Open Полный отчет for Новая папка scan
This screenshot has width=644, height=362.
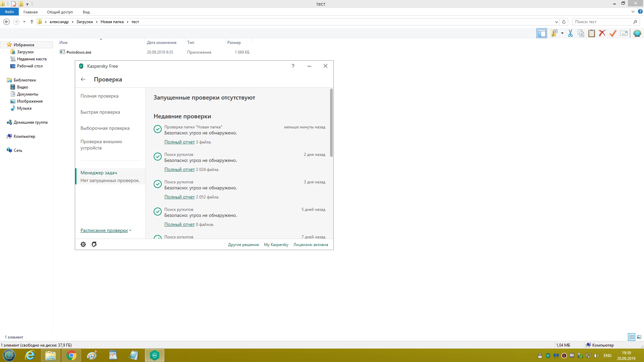[179, 142]
